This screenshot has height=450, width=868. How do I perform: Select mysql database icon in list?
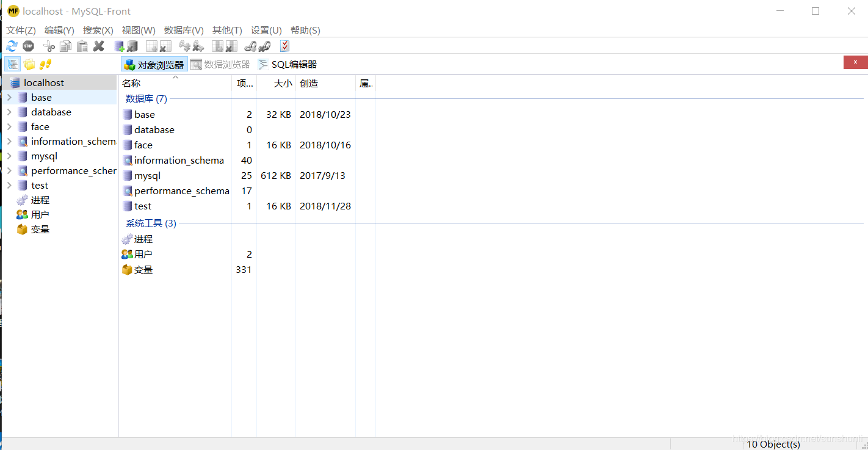[x=128, y=175]
